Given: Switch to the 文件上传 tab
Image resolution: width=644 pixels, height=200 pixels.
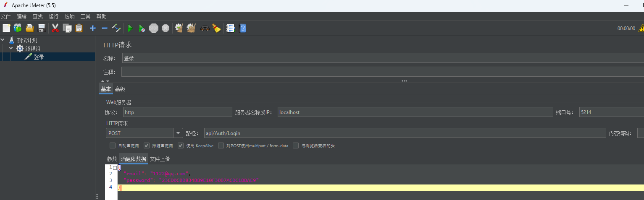Looking at the screenshot, I should point(160,159).
